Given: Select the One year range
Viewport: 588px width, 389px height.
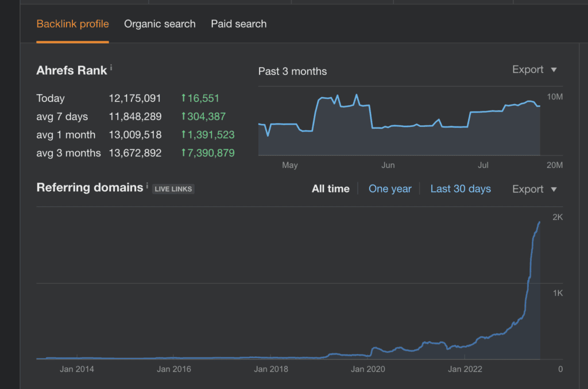Looking at the screenshot, I should coord(390,188).
